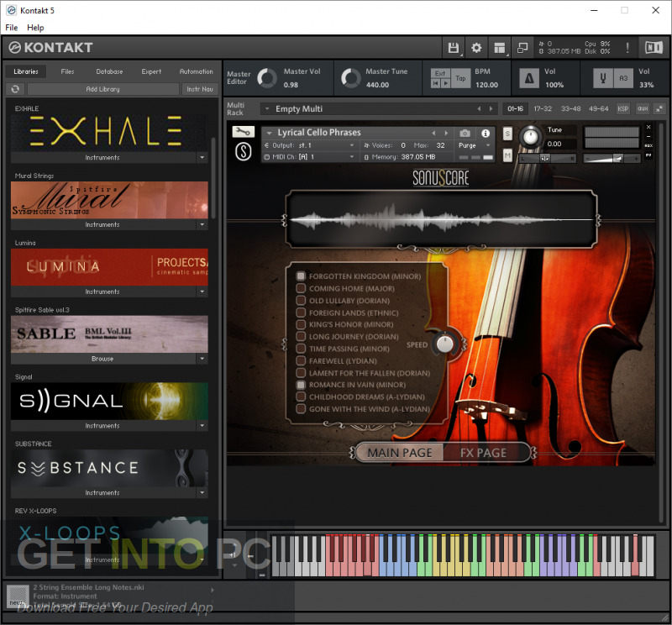672x625 pixels.
Task: Mute the instrument with M button
Action: coord(507,155)
